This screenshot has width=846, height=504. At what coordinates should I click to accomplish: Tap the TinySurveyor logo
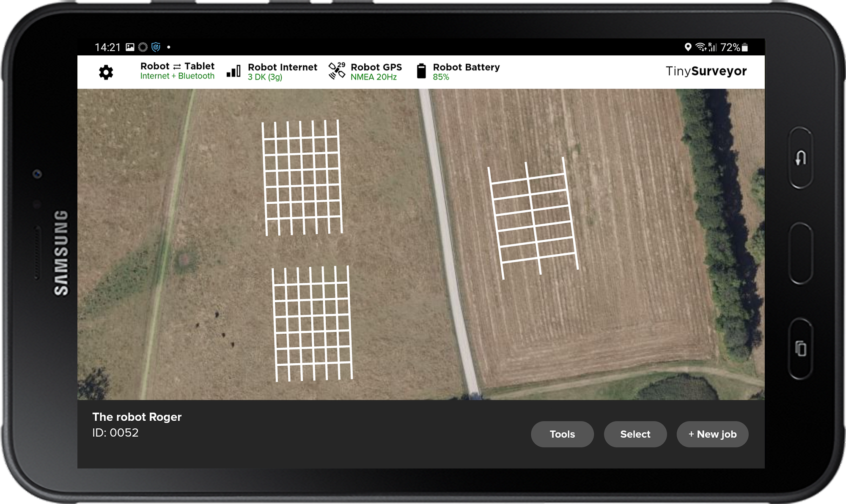click(x=706, y=71)
